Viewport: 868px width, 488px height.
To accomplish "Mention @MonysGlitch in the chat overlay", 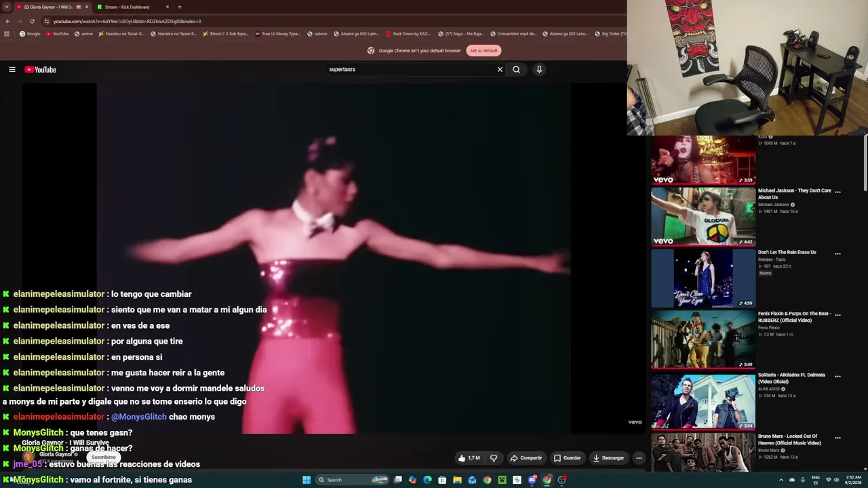I will coord(138,417).
